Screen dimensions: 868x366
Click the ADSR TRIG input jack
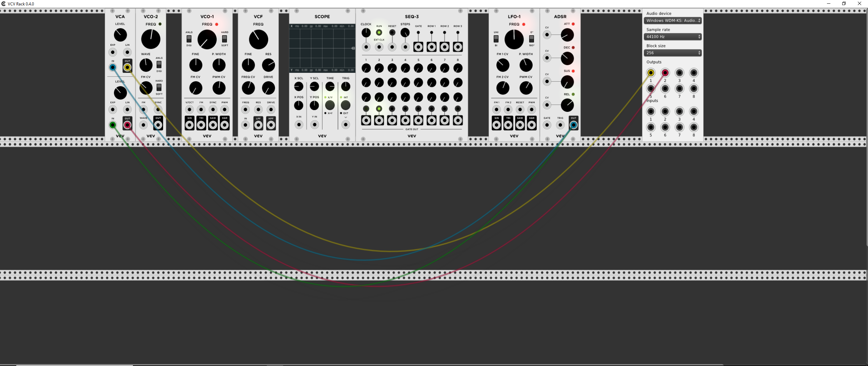point(560,125)
